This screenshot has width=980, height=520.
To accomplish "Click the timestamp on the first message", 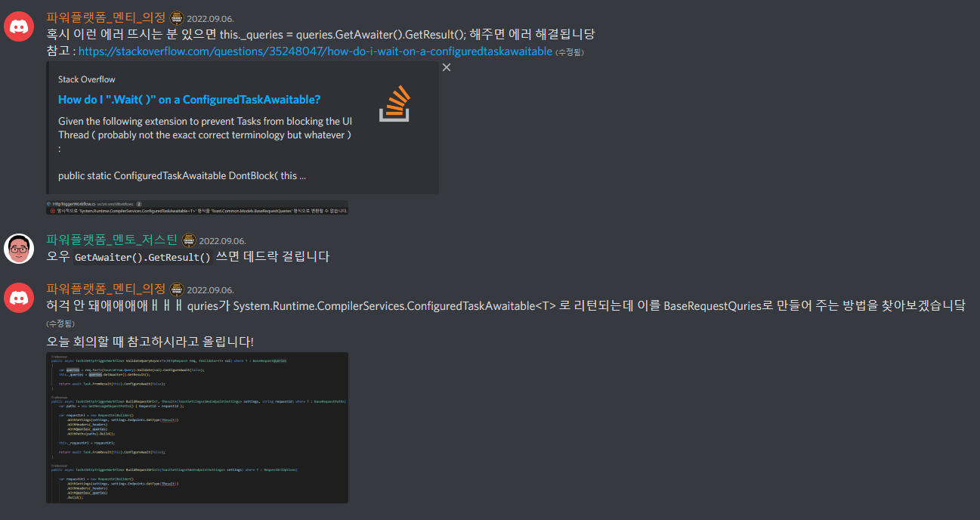I will 211,18.
